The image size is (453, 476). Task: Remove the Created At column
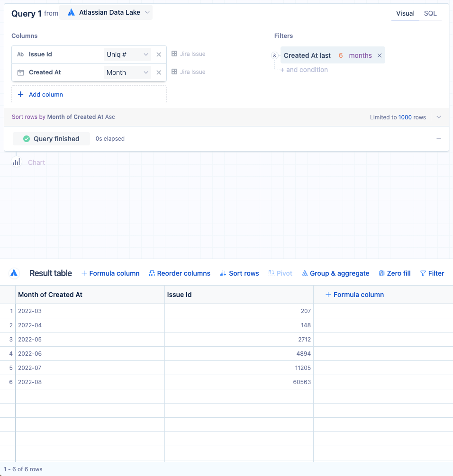pos(158,72)
